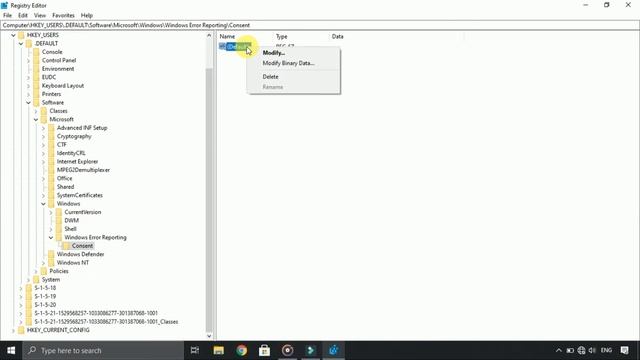Select the Keyboard Layout key
The height and width of the screenshot is (360, 640).
coord(62,86)
